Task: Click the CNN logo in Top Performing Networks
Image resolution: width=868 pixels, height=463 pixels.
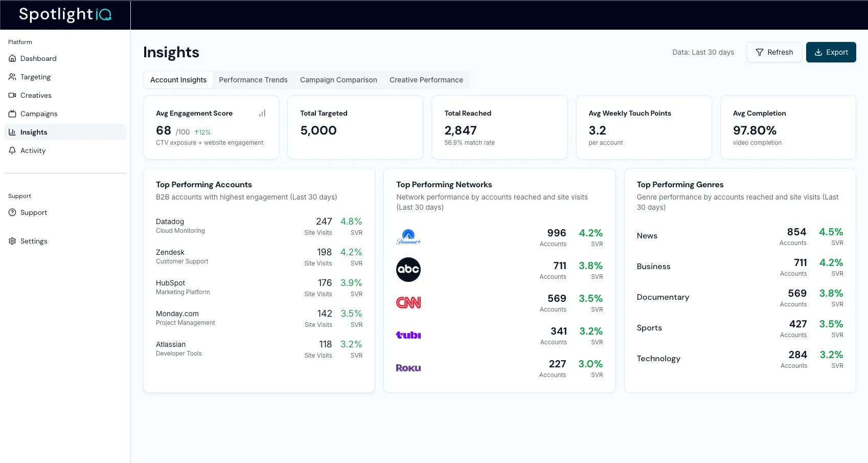Action: coord(408,302)
